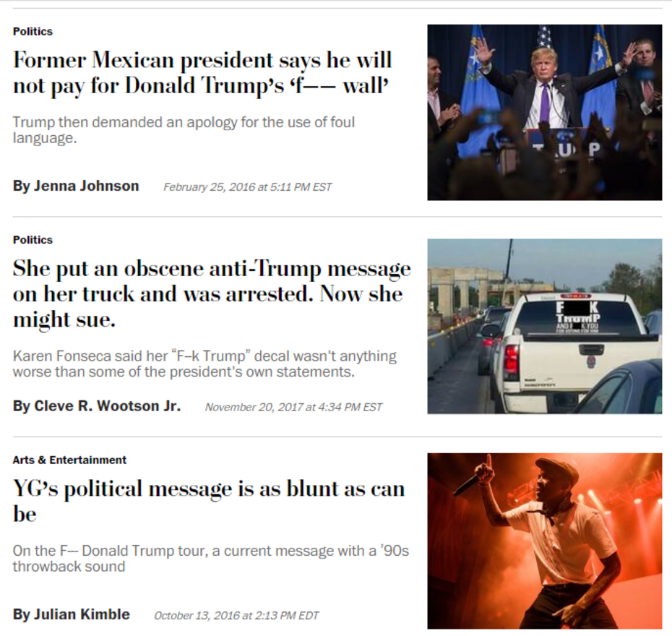The height and width of the screenshot is (636, 672).
Task: Click the February 25, 2016 timestamp
Action: 247,187
